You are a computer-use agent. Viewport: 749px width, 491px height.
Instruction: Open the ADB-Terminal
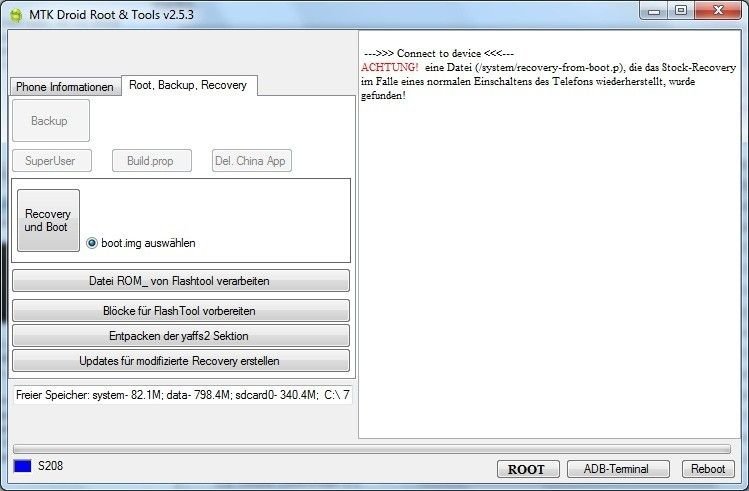tap(618, 469)
